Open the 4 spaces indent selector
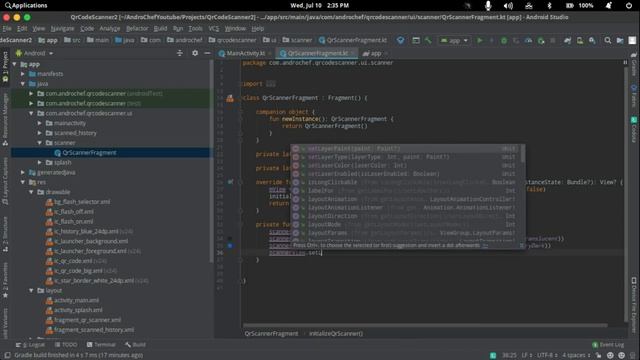Image resolution: width=640 pixels, height=360 pixels. pos(576,355)
